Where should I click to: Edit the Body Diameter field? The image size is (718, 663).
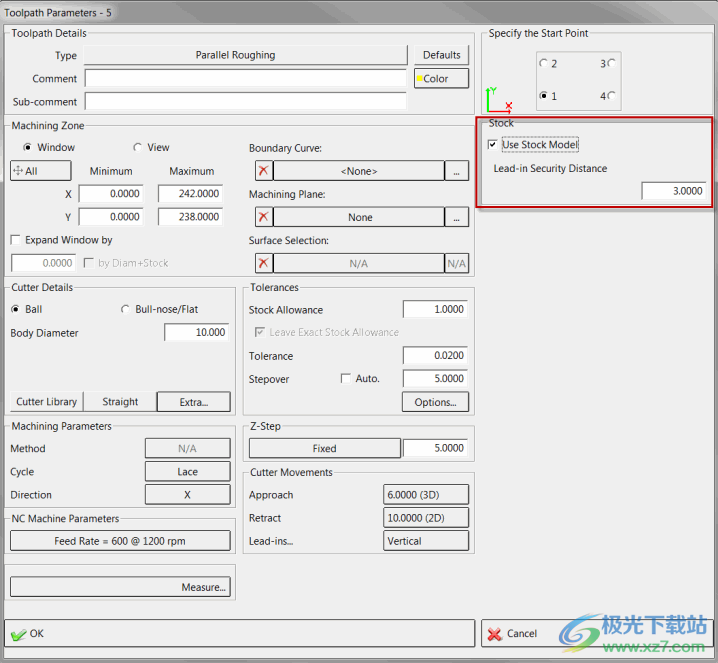coord(197,332)
